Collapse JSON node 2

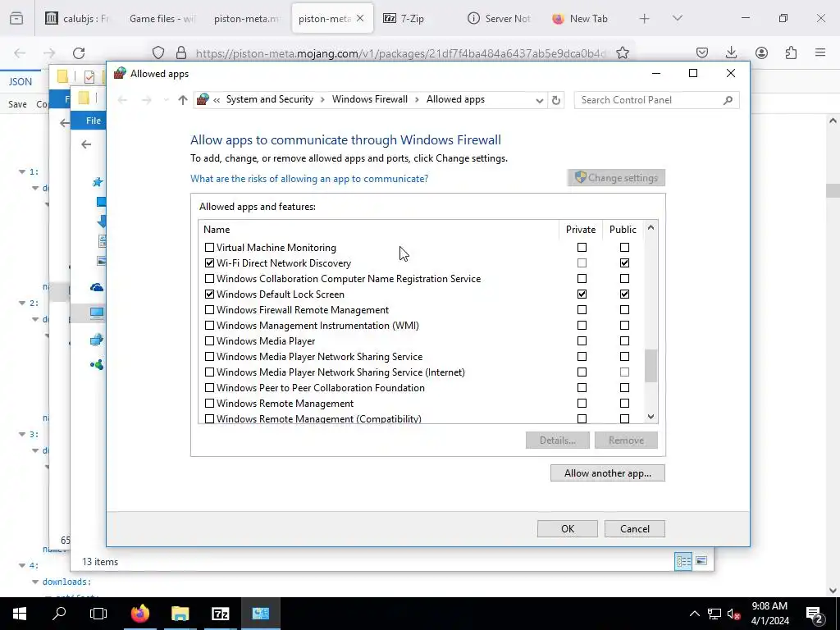[x=22, y=304]
